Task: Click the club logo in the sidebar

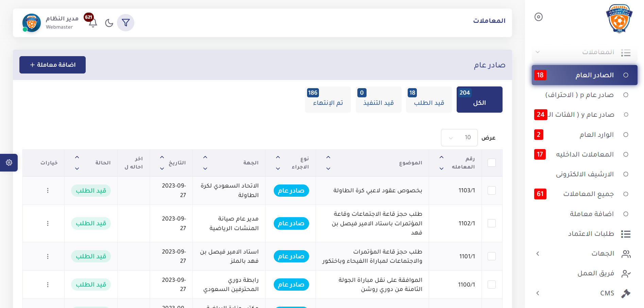Action: tap(619, 19)
